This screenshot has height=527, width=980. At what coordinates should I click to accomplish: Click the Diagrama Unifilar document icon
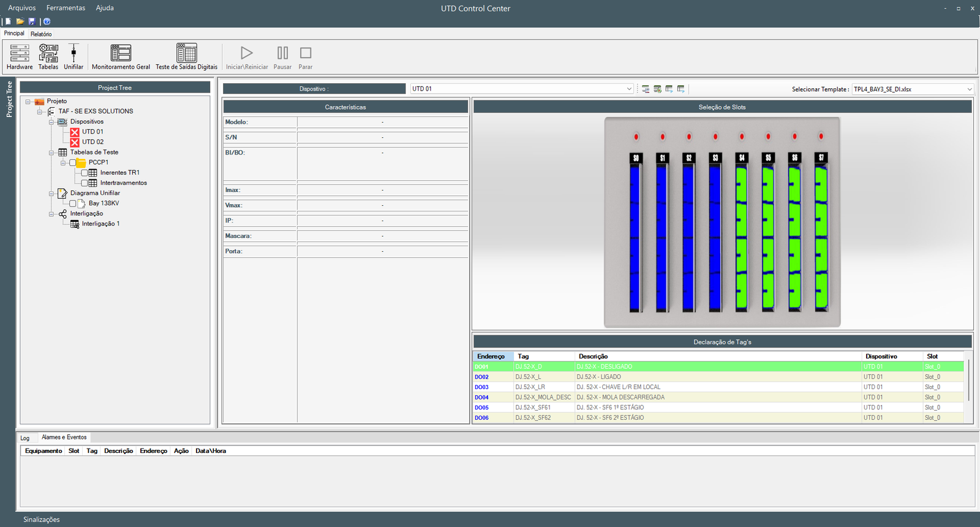click(62, 193)
